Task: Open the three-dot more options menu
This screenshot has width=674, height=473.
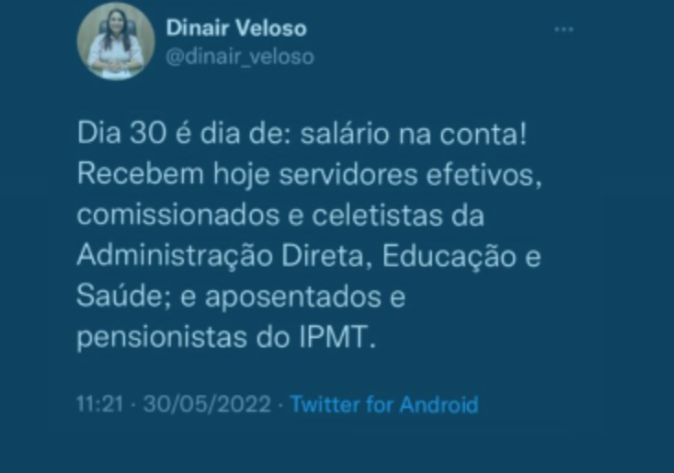Action: pos(564,29)
